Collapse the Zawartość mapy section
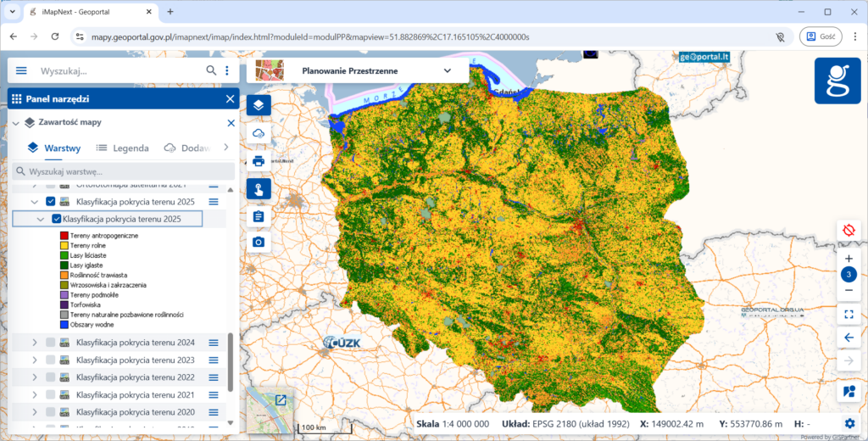This screenshot has height=441, width=868. click(14, 123)
